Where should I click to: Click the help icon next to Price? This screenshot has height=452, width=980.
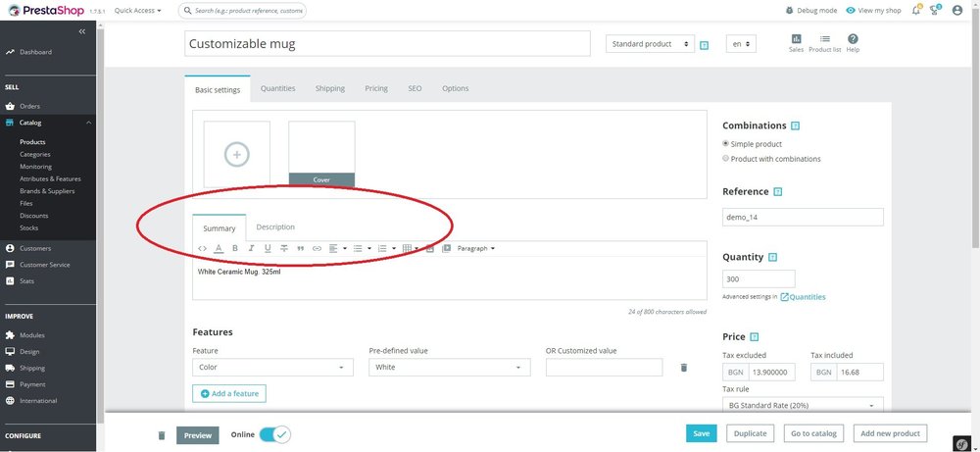(x=755, y=337)
